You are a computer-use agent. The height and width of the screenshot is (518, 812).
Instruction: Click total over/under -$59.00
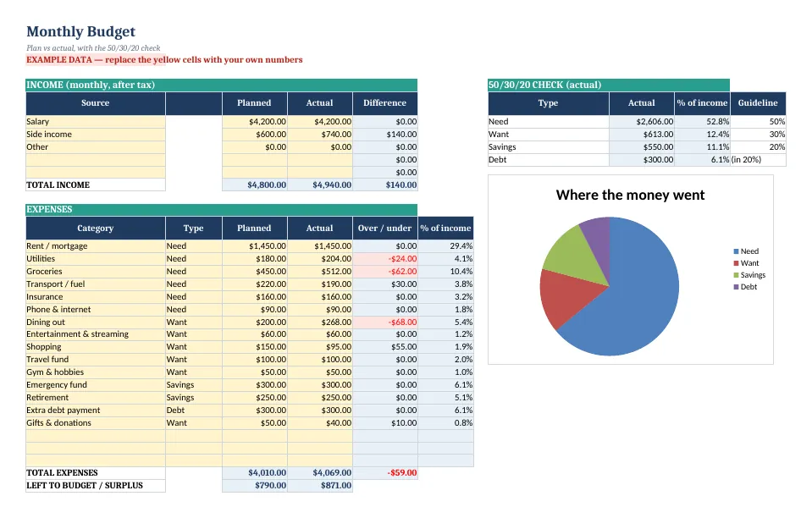tap(385, 472)
